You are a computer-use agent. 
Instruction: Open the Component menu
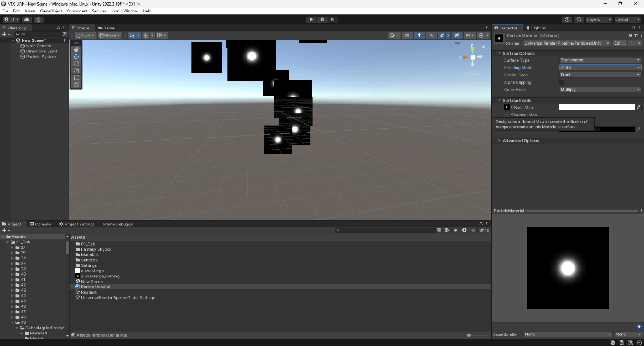[x=77, y=11]
